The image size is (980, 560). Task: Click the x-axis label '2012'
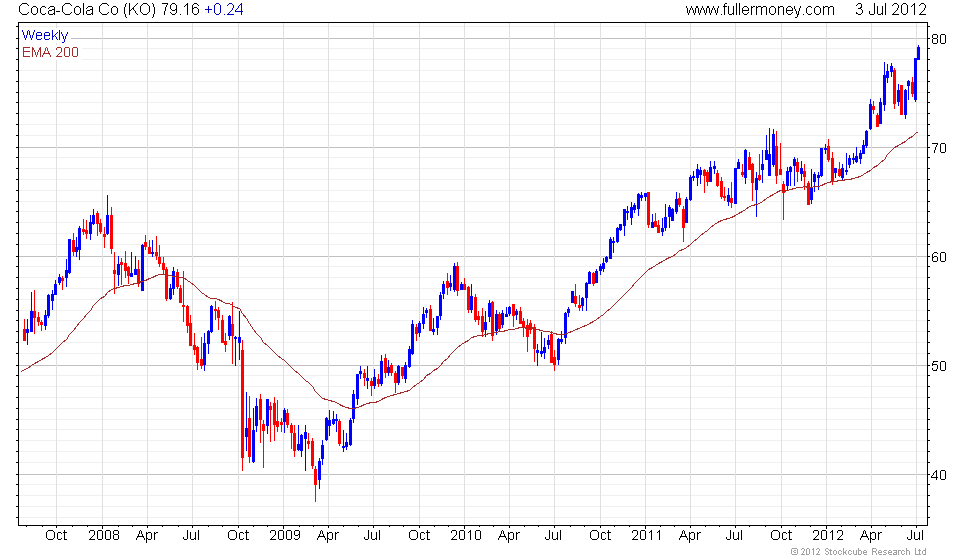tap(828, 536)
